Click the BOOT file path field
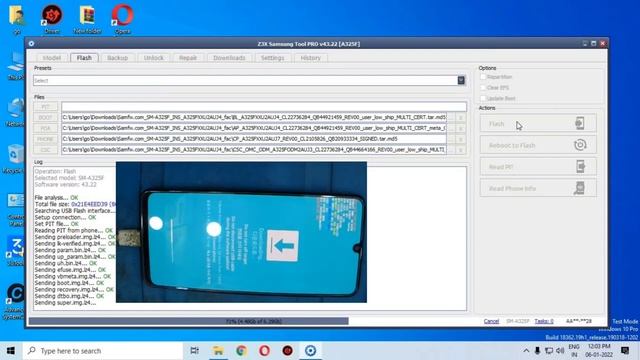Image resolution: width=640 pixels, height=360 pixels. click(x=254, y=118)
